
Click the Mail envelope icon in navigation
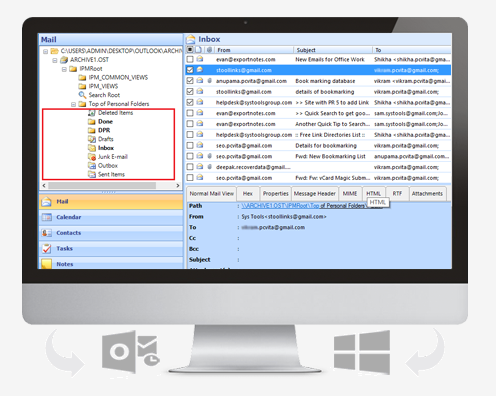46,201
